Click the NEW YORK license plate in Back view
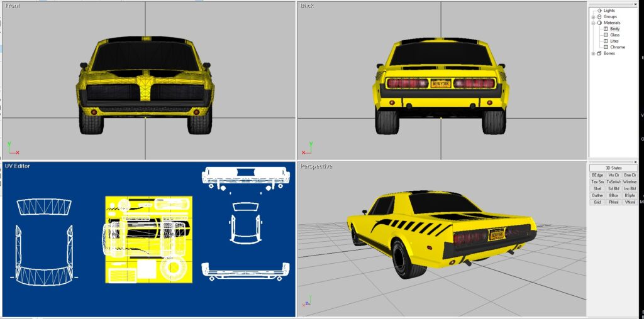 441,84
